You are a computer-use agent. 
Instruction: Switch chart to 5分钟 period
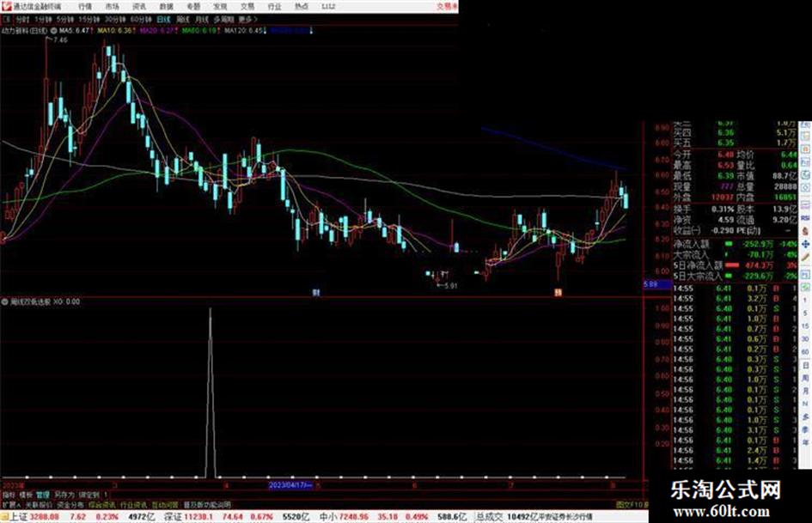[65, 20]
